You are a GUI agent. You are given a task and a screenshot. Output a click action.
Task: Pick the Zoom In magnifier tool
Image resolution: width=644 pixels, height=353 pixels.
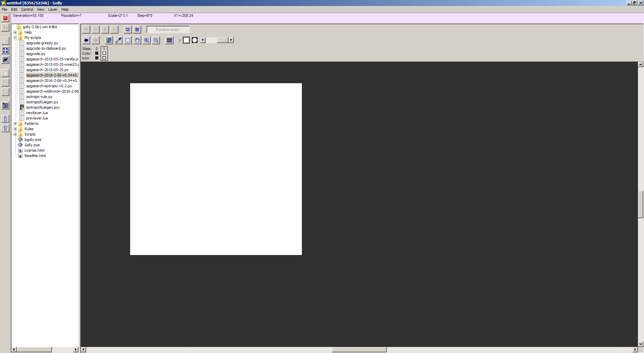pos(147,40)
